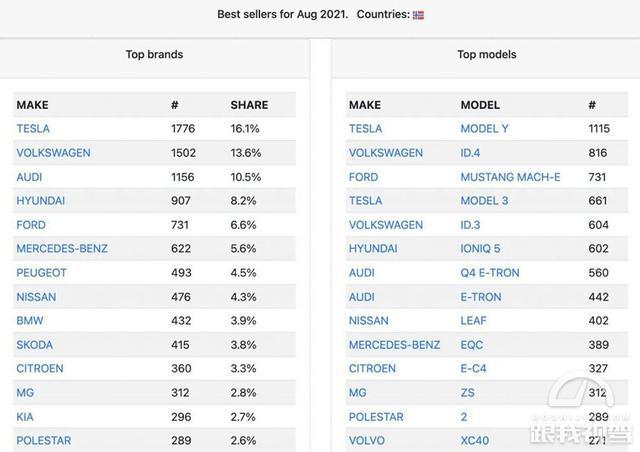640x452 pixels.
Task: Click the Norway flag icon
Action: pyautogui.click(x=419, y=15)
